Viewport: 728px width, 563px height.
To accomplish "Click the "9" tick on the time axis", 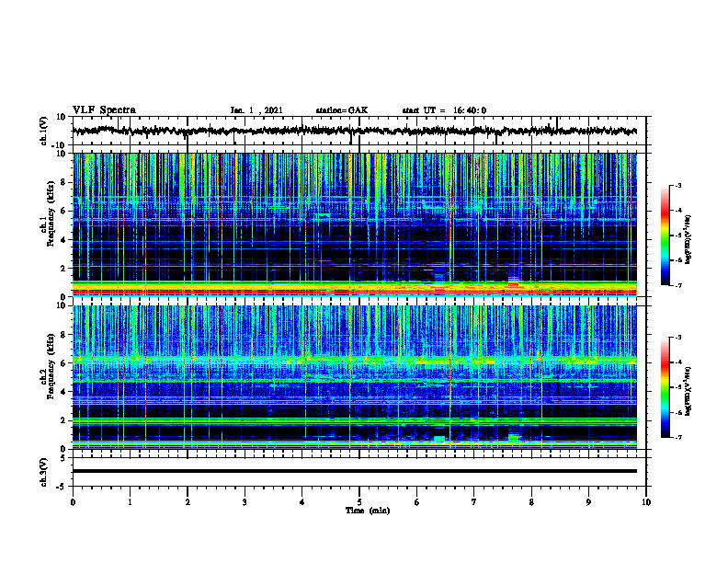I will click(x=588, y=502).
